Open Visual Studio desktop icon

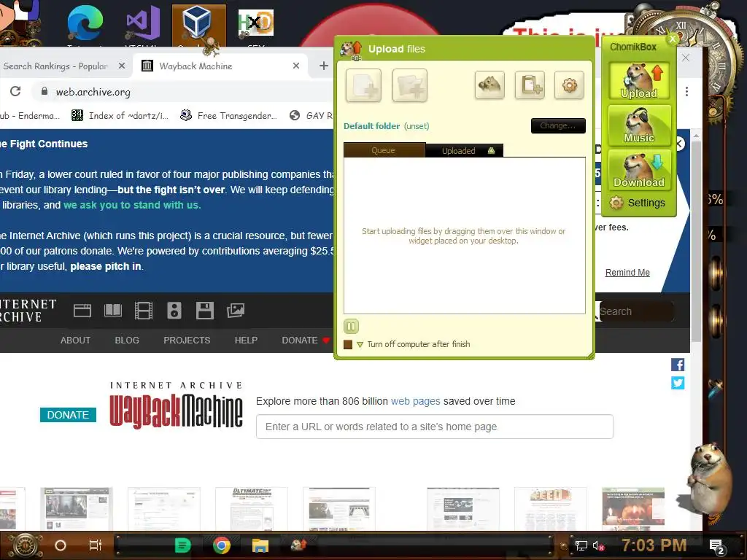pyautogui.click(x=142, y=25)
